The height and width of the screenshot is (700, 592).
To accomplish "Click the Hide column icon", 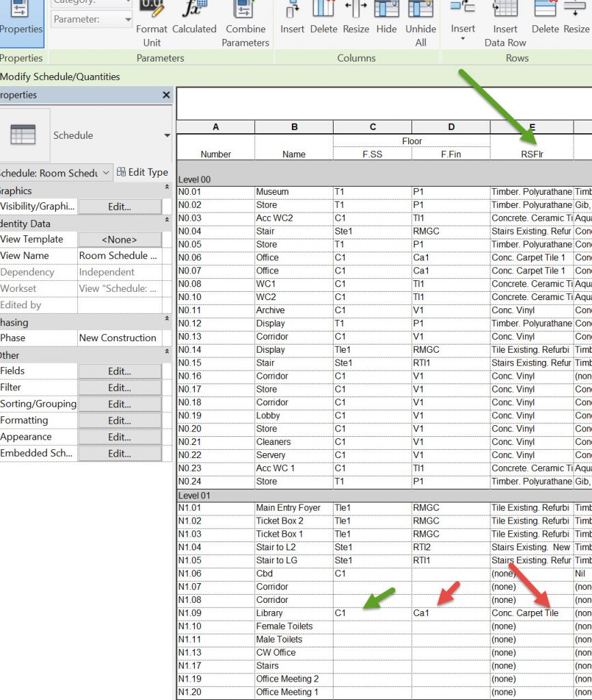I will click(386, 10).
